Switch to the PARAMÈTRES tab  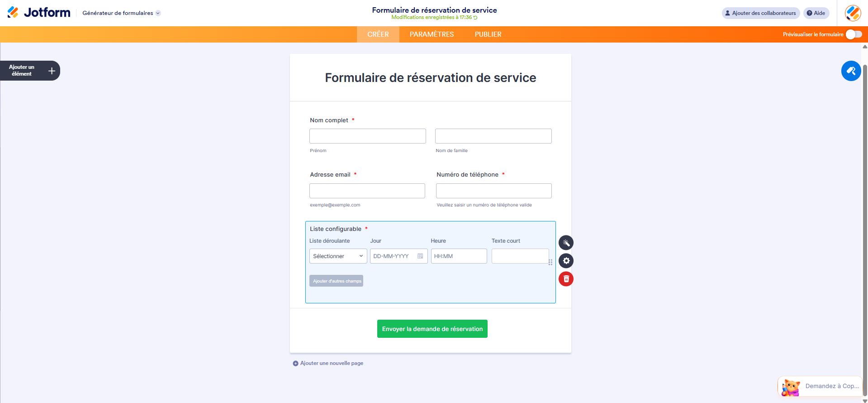coord(431,34)
